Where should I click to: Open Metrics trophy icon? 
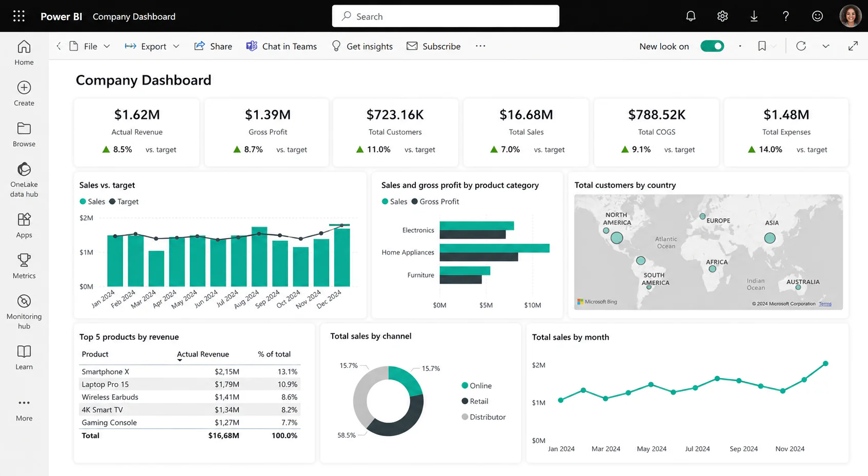24,266
